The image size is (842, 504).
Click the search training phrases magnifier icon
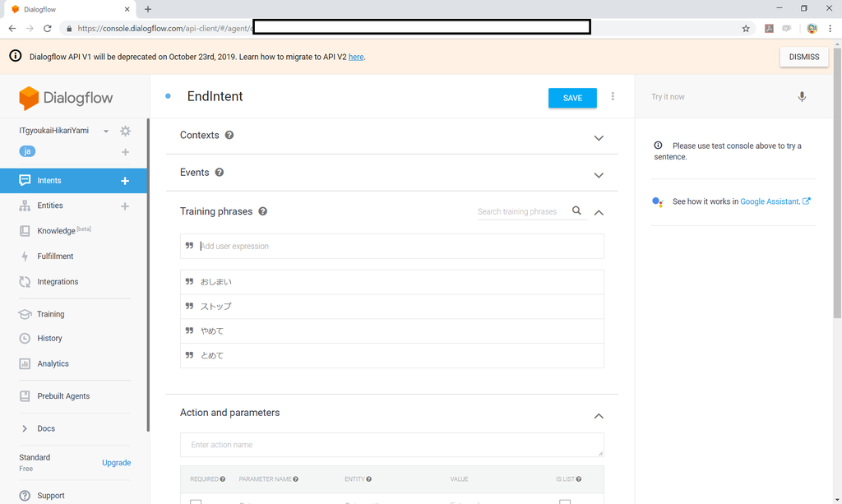[x=576, y=210]
